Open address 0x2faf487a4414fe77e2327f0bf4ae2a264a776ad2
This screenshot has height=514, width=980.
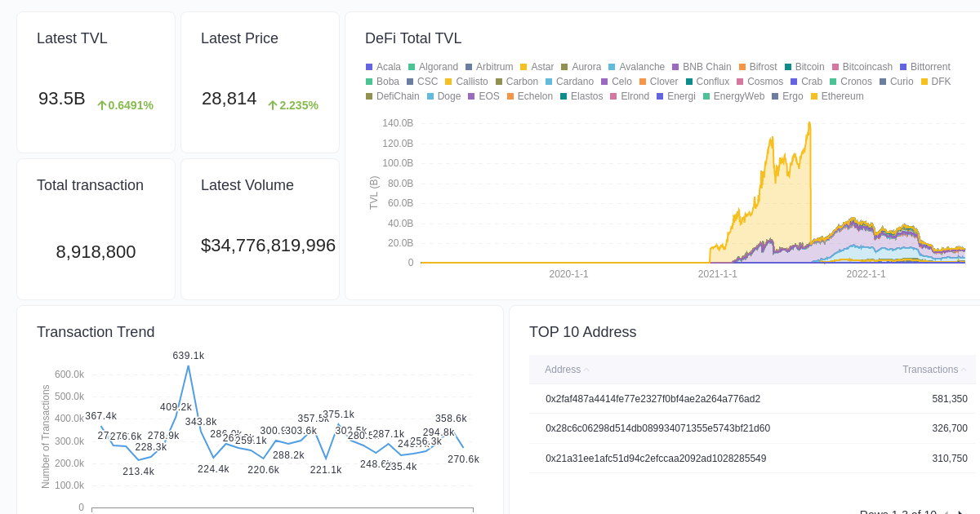[654, 399]
